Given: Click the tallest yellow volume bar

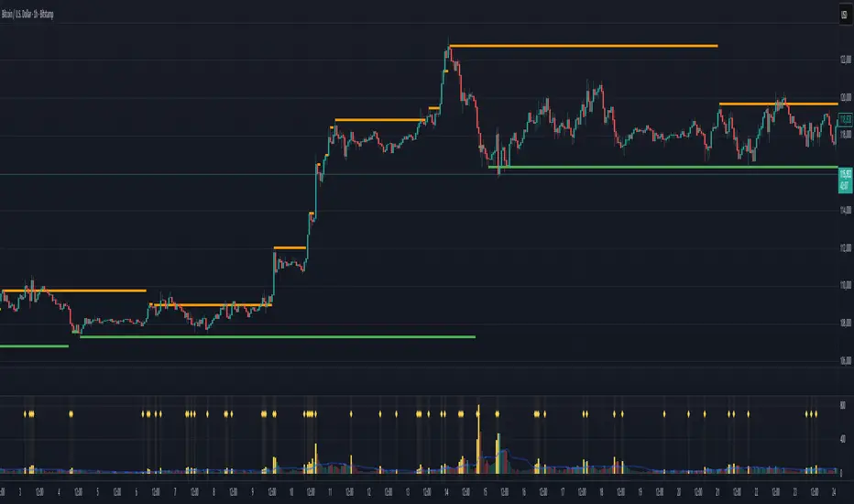Looking at the screenshot, I should 478,439.
